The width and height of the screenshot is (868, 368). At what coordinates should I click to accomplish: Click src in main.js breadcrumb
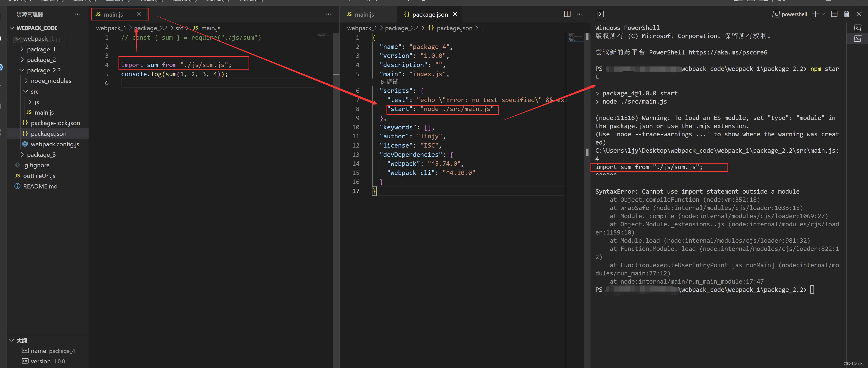(179, 28)
